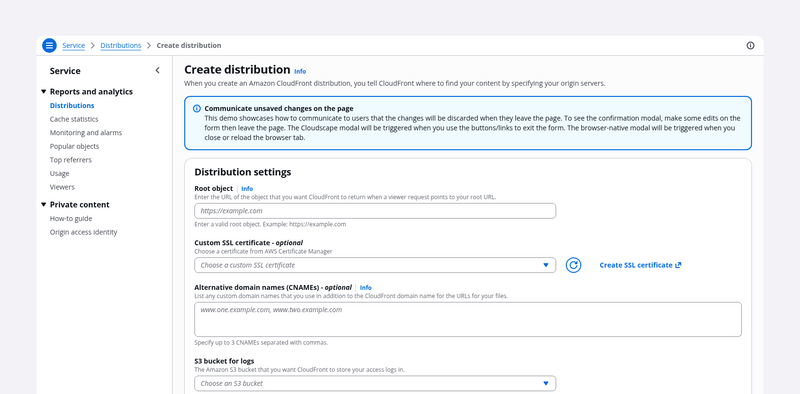The image size is (800, 394).
Task: Navigate to Distributions breadcrumb link
Action: (x=121, y=45)
